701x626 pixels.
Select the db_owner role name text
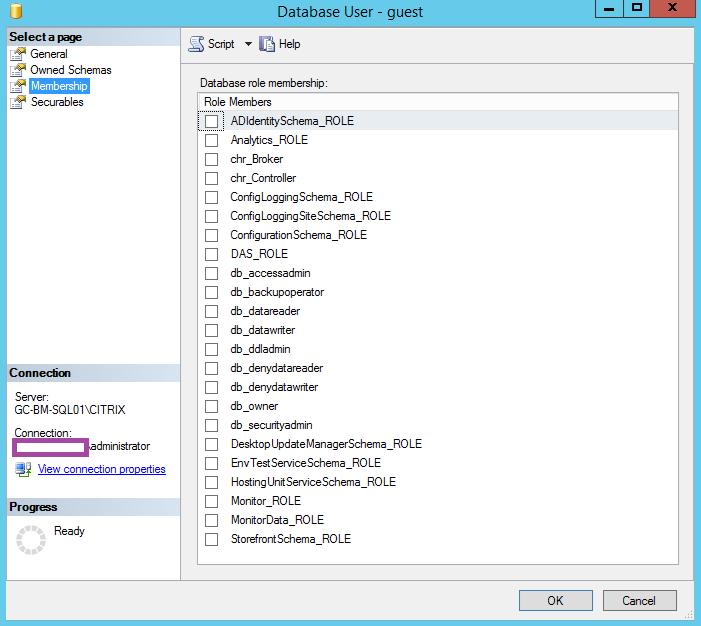[x=254, y=406]
